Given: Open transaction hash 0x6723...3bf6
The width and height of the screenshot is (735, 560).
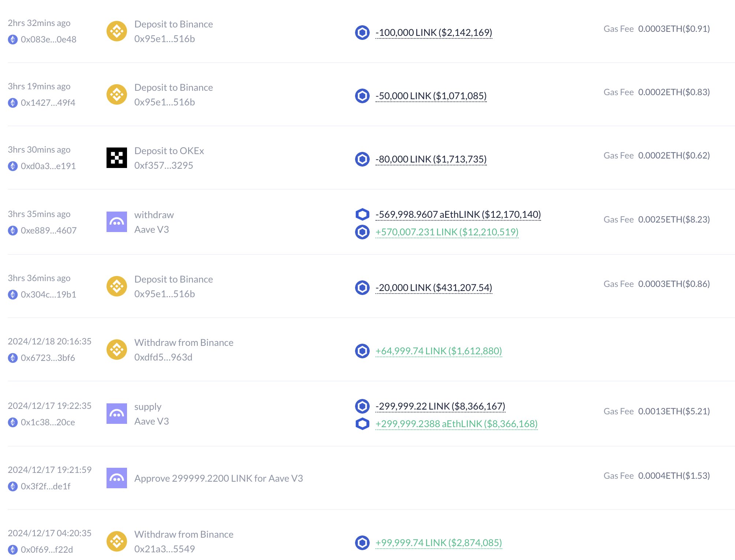Looking at the screenshot, I should coord(48,358).
